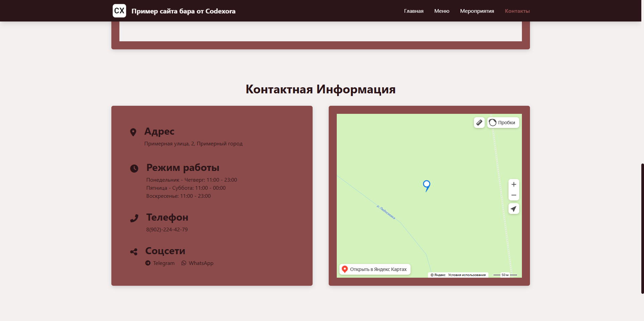
Task: Click the 50 м map scale indicator
Action: (505, 275)
